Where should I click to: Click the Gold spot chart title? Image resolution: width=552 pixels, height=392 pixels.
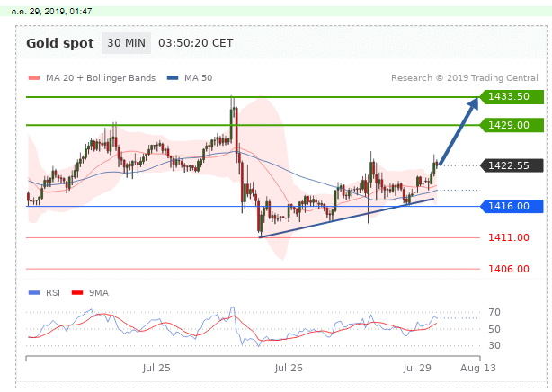[x=60, y=43]
